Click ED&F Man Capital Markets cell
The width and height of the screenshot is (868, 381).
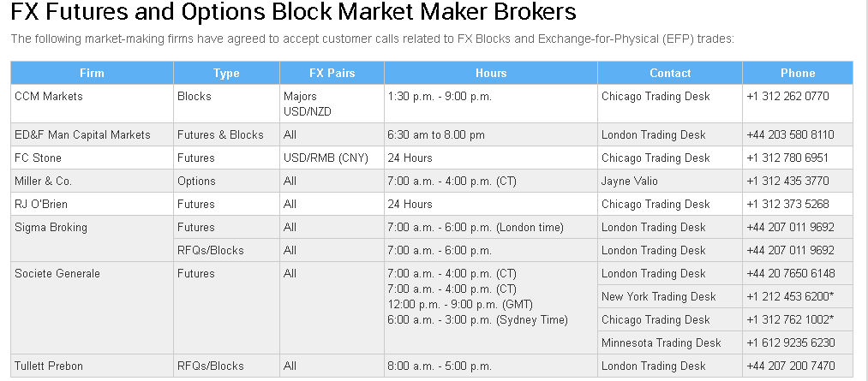tap(82, 135)
